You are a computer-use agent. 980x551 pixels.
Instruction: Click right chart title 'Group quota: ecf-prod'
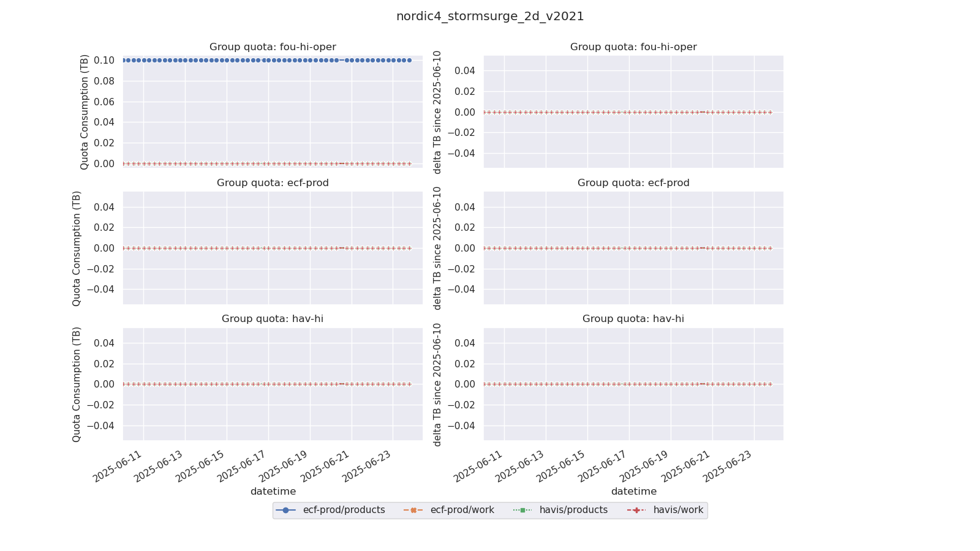(x=633, y=183)
